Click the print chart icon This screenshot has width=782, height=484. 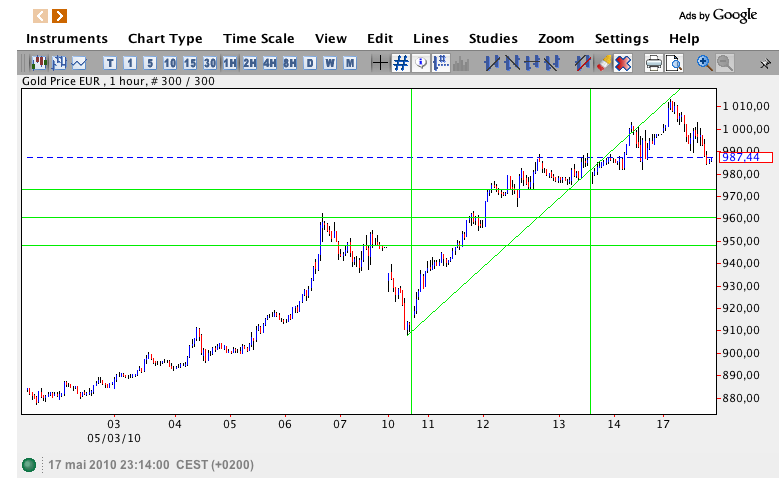[653, 63]
